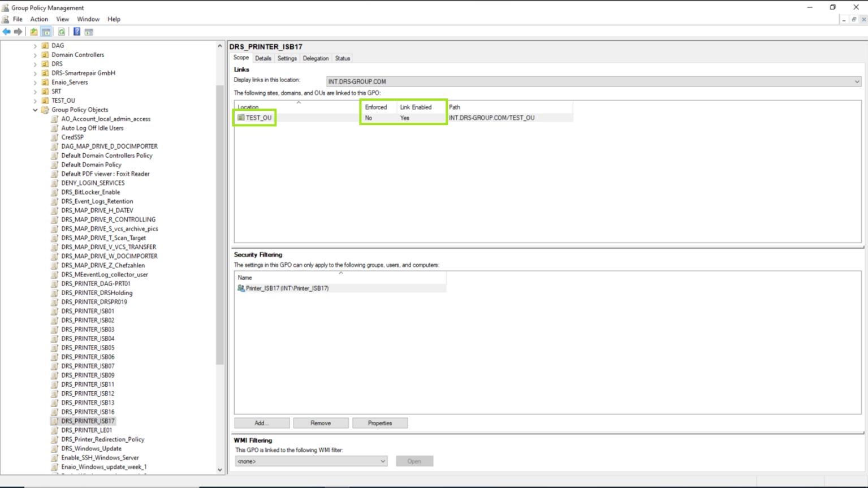Click the Remove button
The height and width of the screenshot is (488, 868).
click(321, 423)
